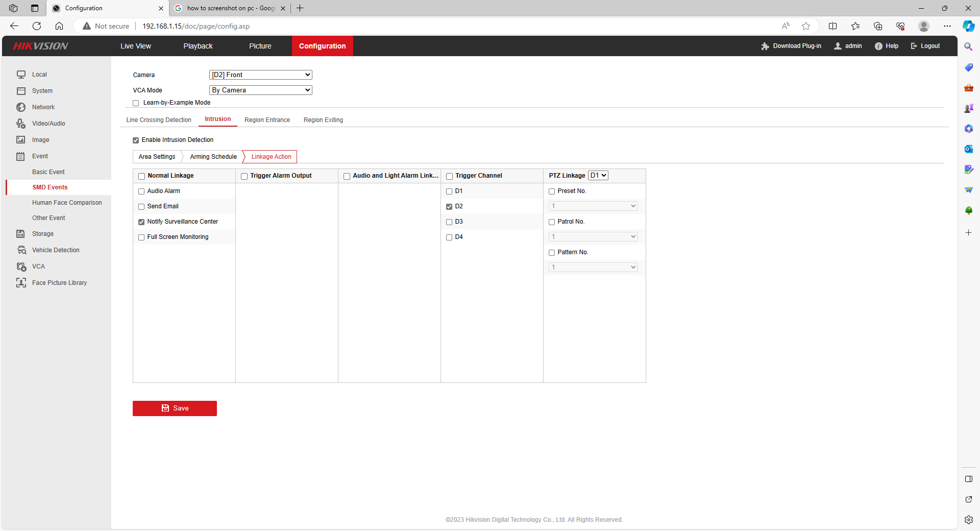Click the browser refresh icon
This screenshot has width=980, height=531.
click(x=37, y=26)
